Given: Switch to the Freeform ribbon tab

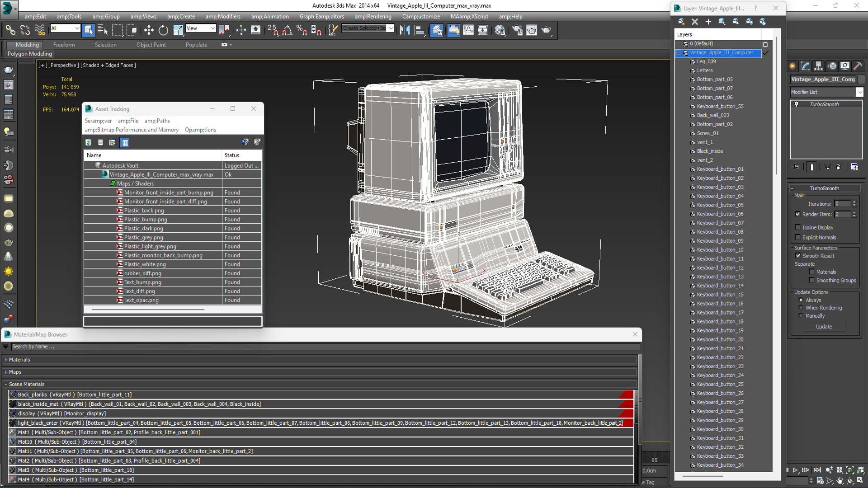Looking at the screenshot, I should point(64,45).
